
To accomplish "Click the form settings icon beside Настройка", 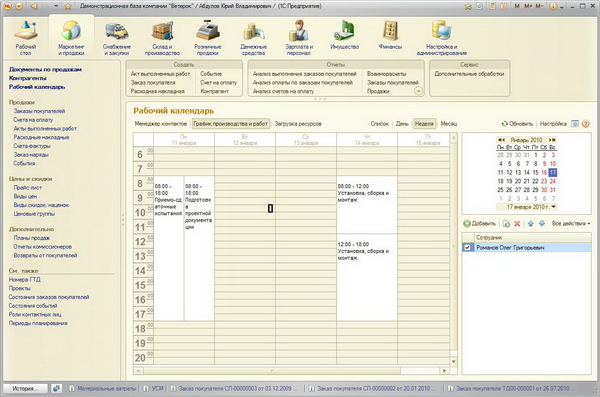I will (574, 124).
